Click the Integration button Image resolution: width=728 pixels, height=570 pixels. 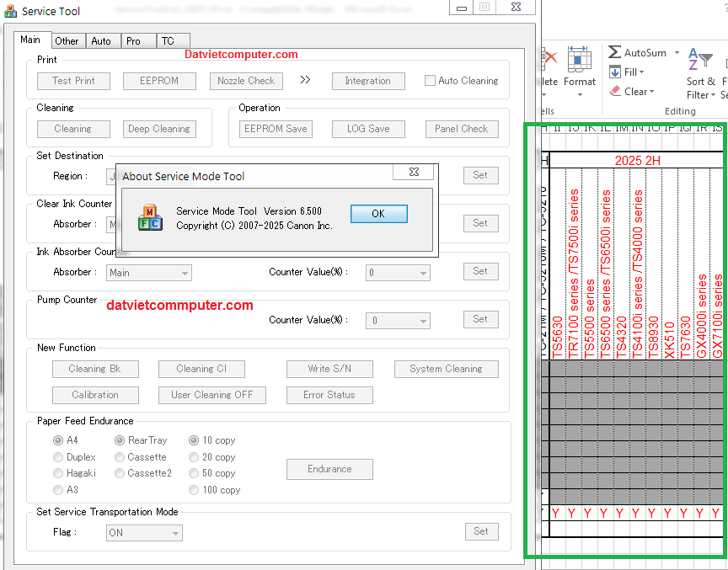pyautogui.click(x=368, y=81)
